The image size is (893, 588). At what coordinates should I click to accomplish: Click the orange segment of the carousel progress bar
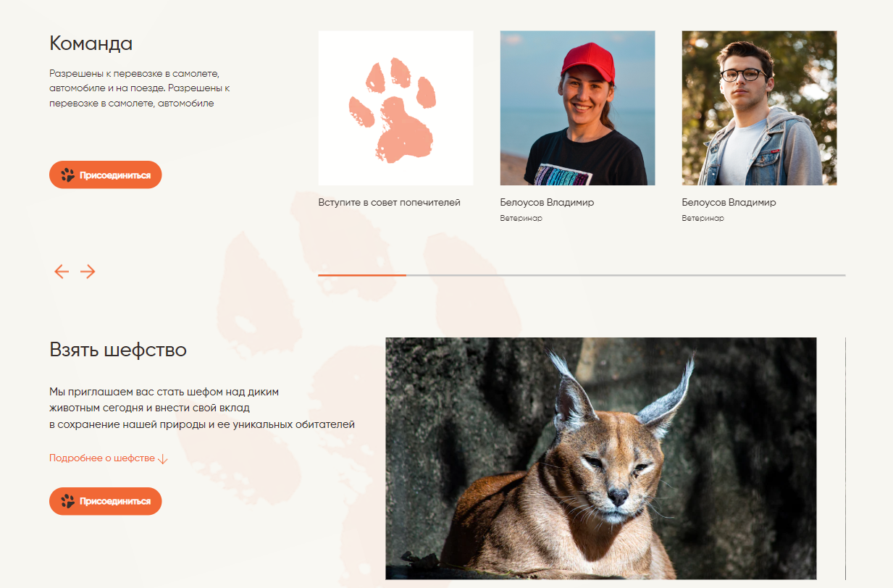[362, 275]
